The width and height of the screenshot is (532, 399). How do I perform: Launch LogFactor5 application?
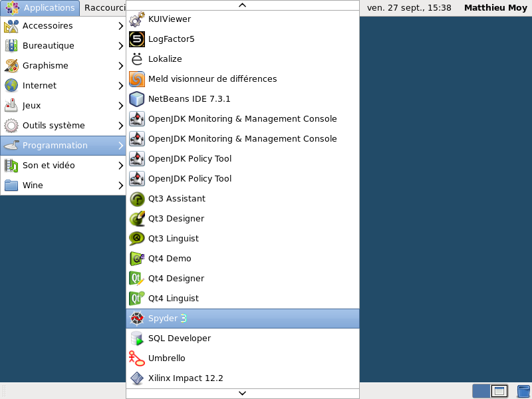click(x=243, y=39)
